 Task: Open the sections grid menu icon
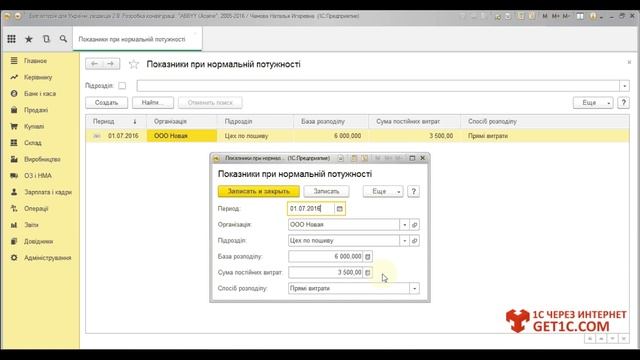11,39
